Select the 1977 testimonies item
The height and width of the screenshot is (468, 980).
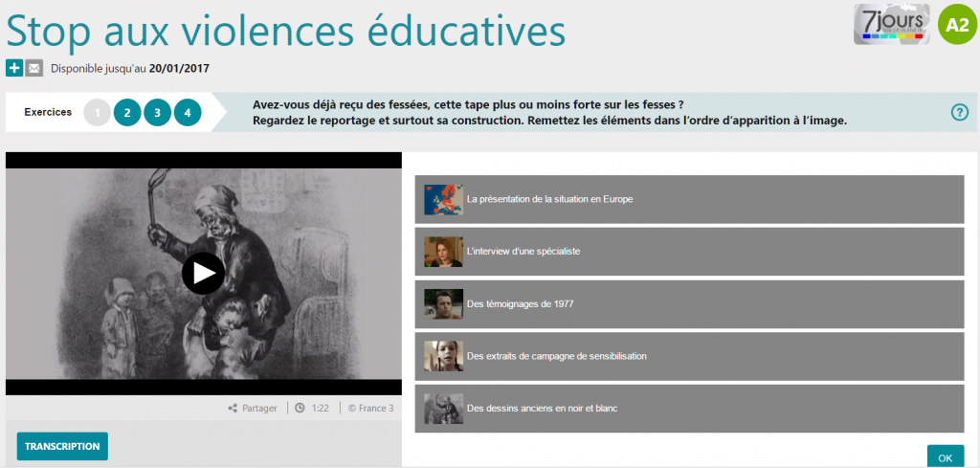click(x=689, y=304)
